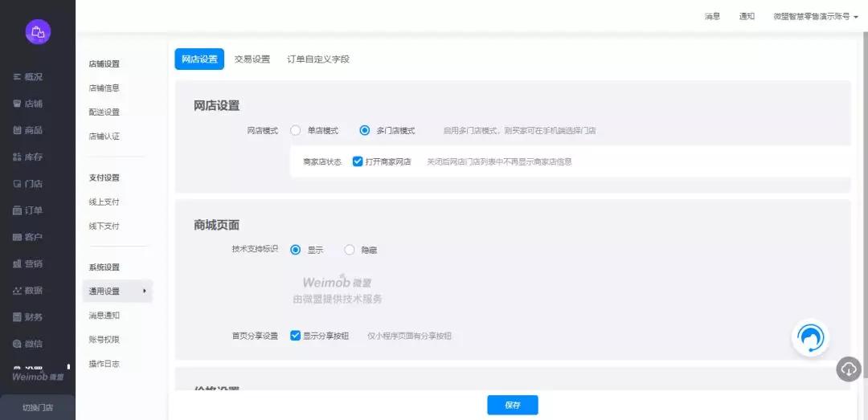Open 配送设置 menu item
Image resolution: width=868 pixels, height=420 pixels.
(x=104, y=112)
